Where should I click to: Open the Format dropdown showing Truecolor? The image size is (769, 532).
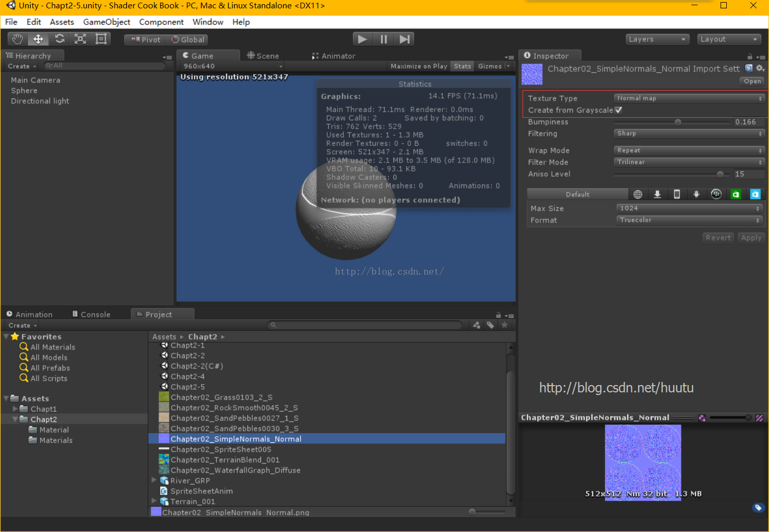point(690,220)
